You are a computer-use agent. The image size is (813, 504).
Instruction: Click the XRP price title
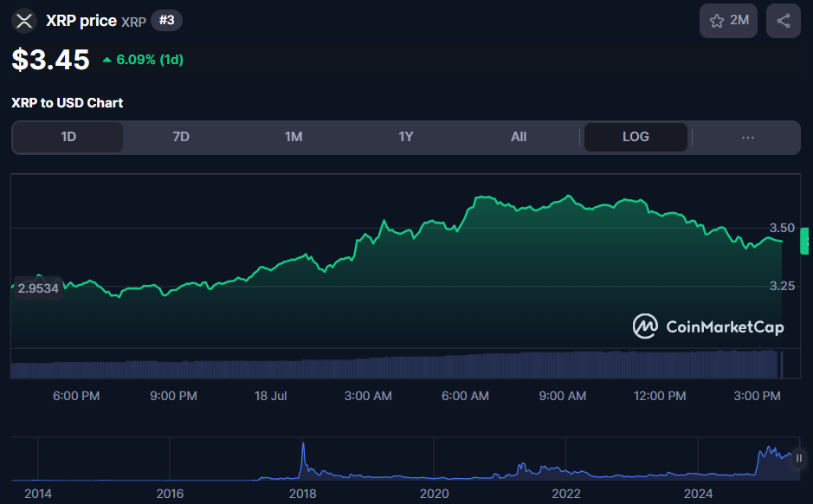(x=81, y=21)
